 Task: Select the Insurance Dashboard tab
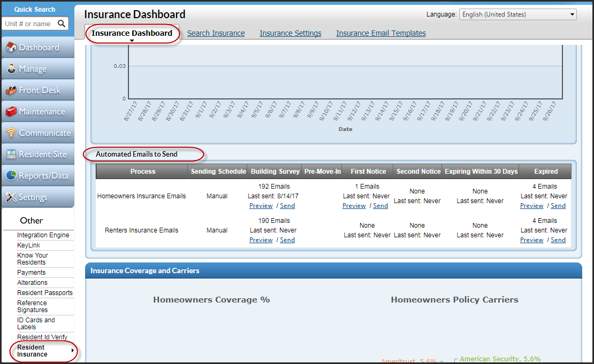[132, 33]
